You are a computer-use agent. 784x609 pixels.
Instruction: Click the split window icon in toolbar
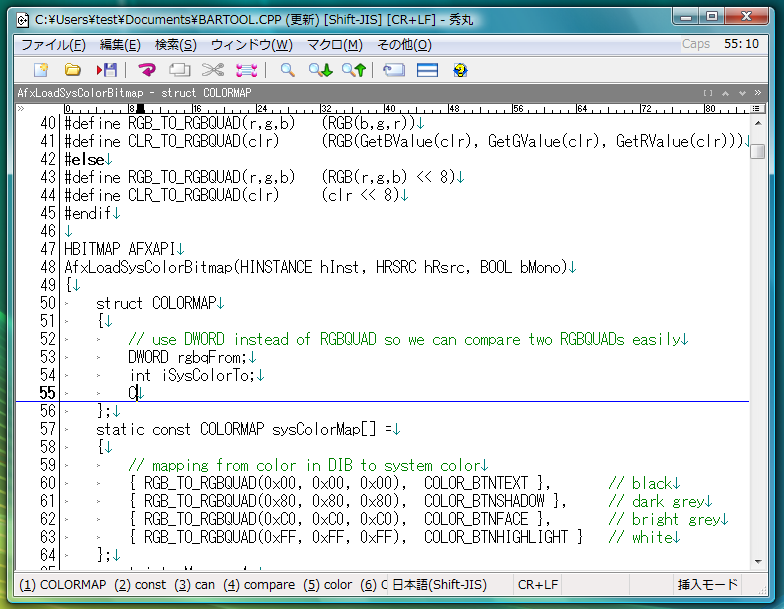427,70
